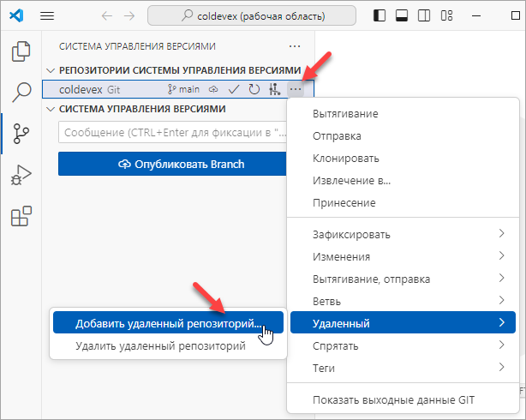The image size is (526, 420).
Task: Open the hamburger application menu
Action: (48, 15)
